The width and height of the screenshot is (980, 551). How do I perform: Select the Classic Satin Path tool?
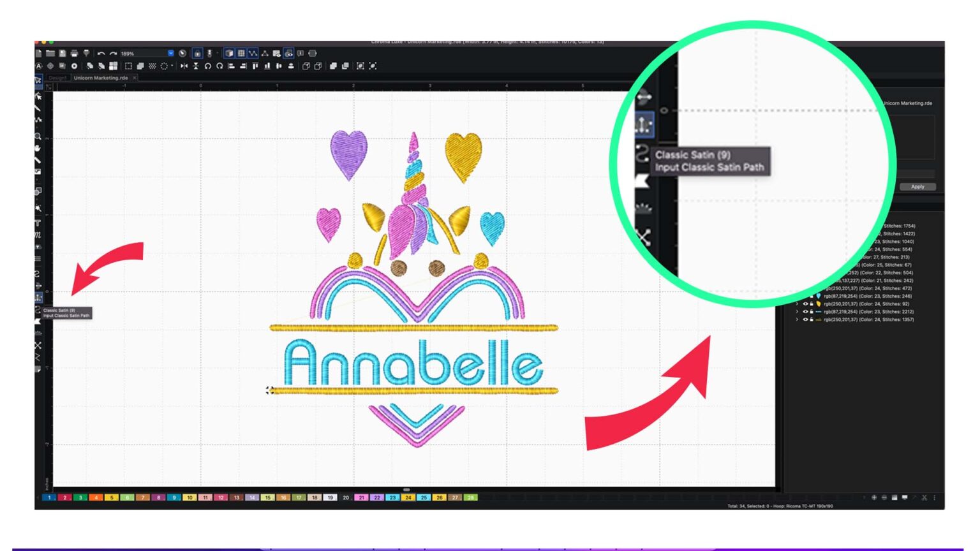pos(38,297)
